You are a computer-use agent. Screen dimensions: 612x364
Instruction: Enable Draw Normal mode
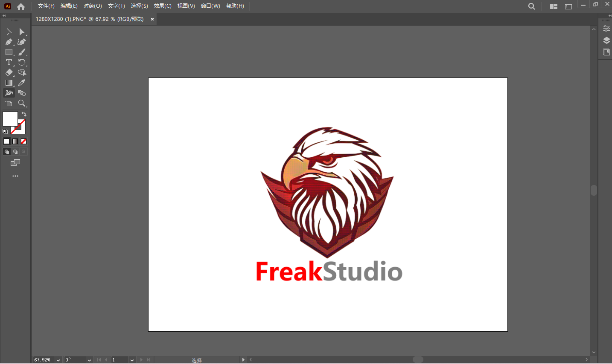click(7, 152)
